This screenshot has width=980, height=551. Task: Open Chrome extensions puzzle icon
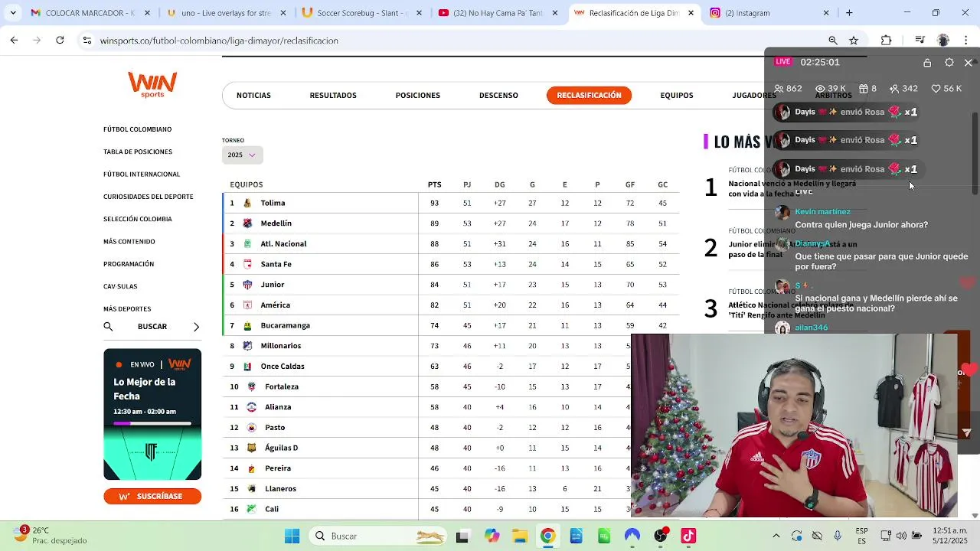(x=886, y=41)
